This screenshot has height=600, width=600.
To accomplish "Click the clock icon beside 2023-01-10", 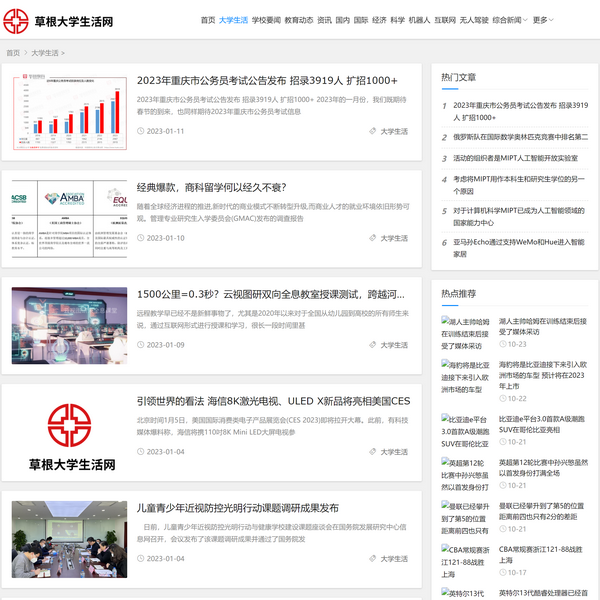I will (140, 238).
